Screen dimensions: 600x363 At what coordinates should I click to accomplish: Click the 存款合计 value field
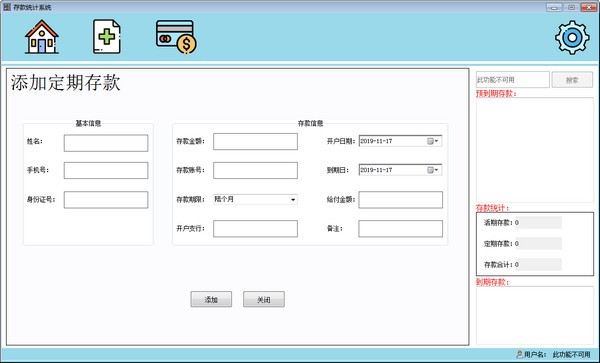point(538,264)
